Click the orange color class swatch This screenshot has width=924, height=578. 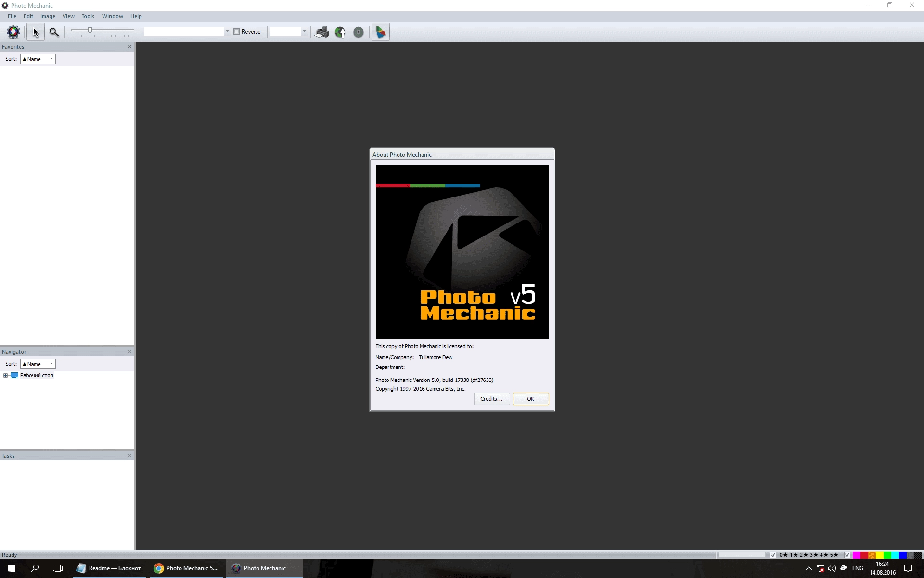point(872,555)
